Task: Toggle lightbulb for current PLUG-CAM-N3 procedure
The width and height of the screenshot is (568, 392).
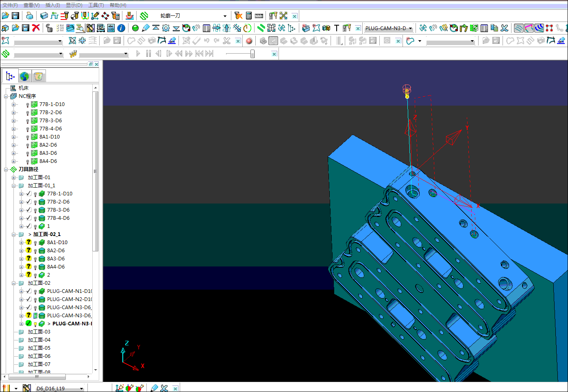Action: (x=35, y=324)
